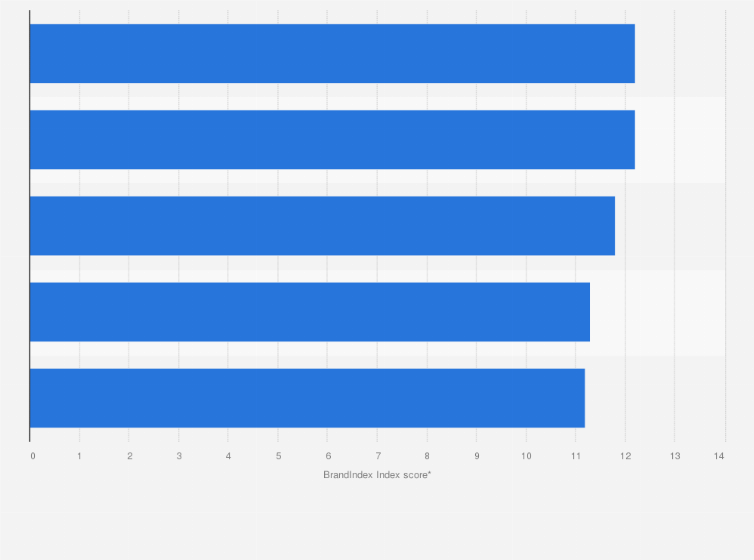Click the x-axis tick label 9
Screen dimensions: 754x560
click(477, 456)
